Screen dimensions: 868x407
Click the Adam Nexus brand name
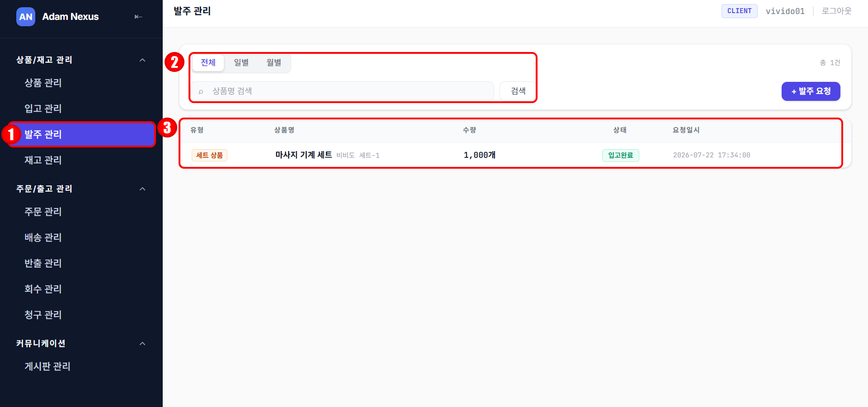[71, 17]
